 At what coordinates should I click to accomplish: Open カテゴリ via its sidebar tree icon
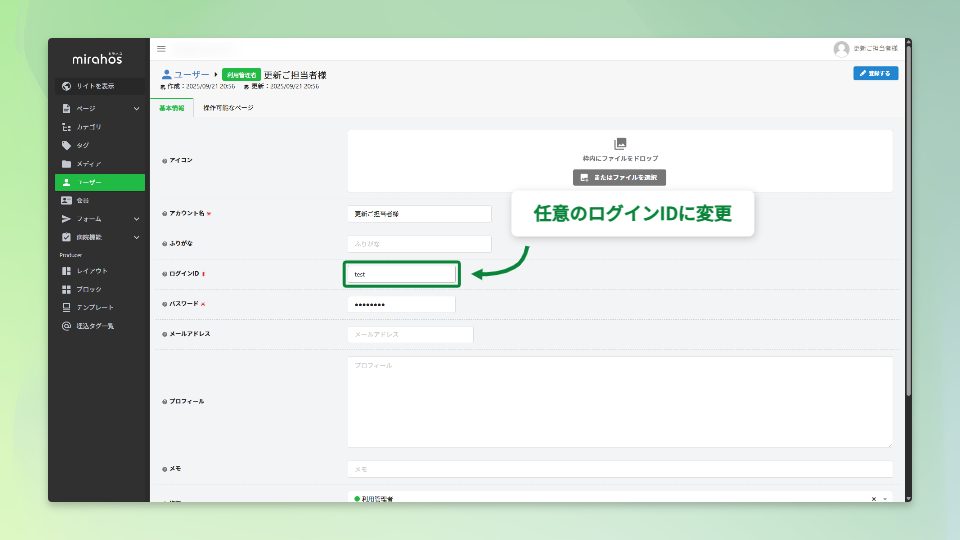coord(66,127)
